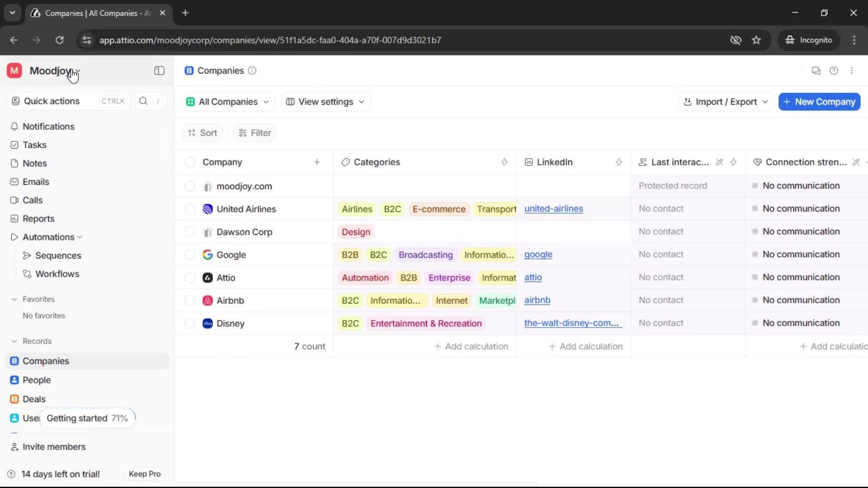Toggle the select-all checkbox in header

pos(190,162)
